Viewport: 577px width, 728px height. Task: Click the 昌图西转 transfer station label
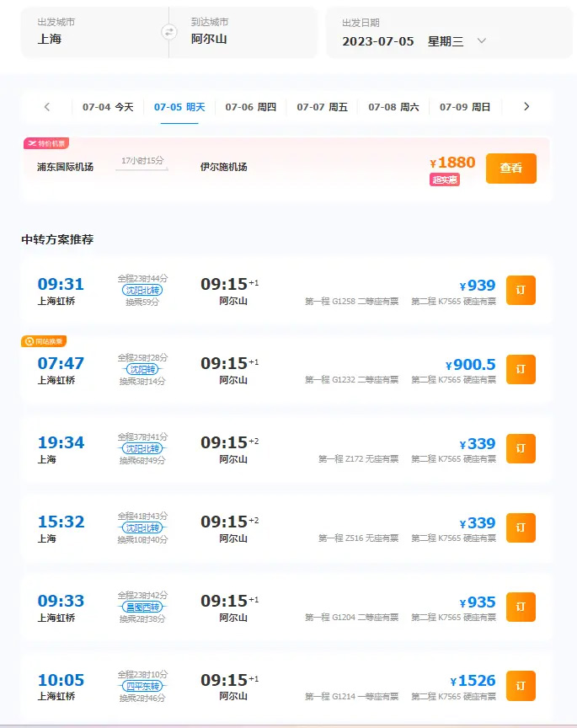pyautogui.click(x=142, y=607)
